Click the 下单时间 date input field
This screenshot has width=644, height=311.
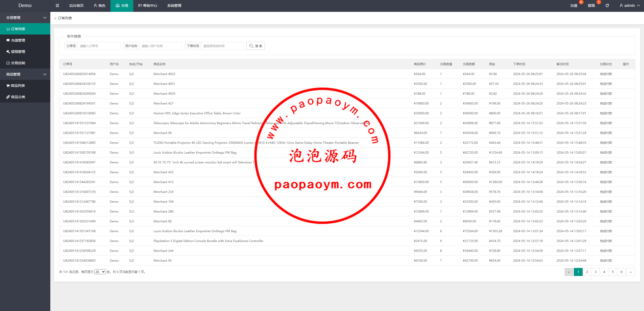(x=222, y=46)
